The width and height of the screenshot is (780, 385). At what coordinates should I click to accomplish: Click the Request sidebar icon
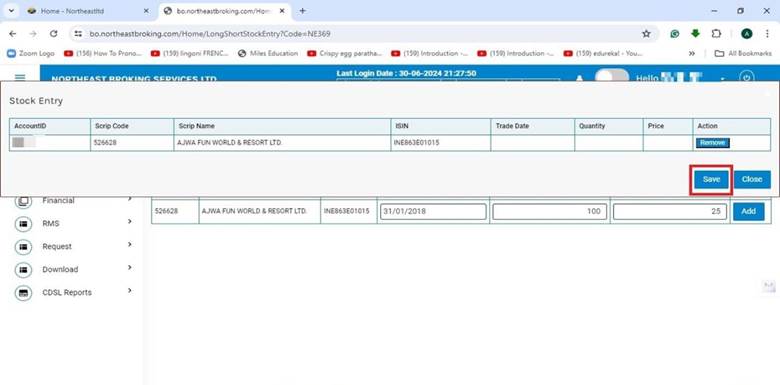point(23,247)
